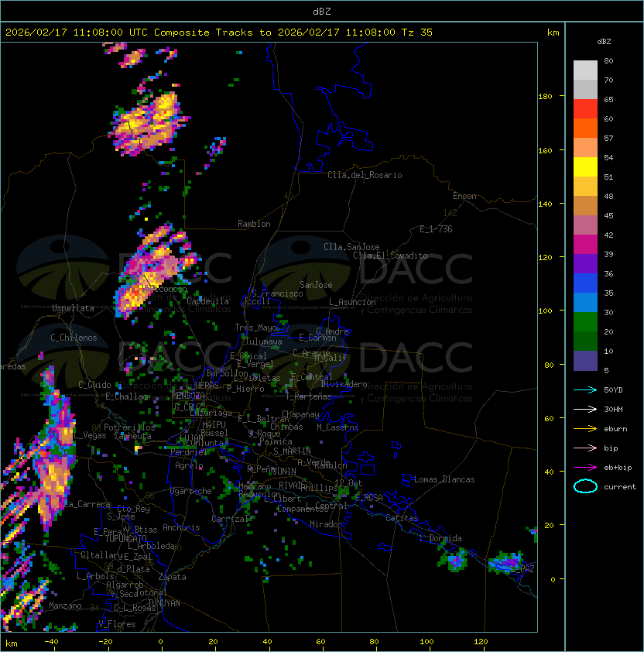
Task: Click the Ugarteche place label
Action: click(191, 491)
